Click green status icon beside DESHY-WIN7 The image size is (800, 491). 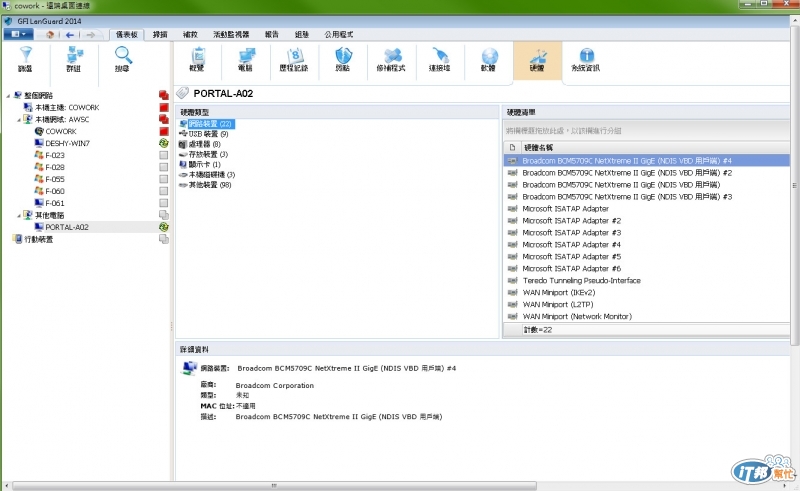[163, 143]
